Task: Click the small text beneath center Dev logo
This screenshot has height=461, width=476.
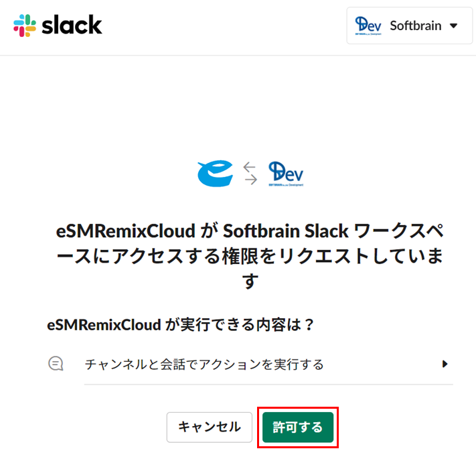Action: click(286, 185)
